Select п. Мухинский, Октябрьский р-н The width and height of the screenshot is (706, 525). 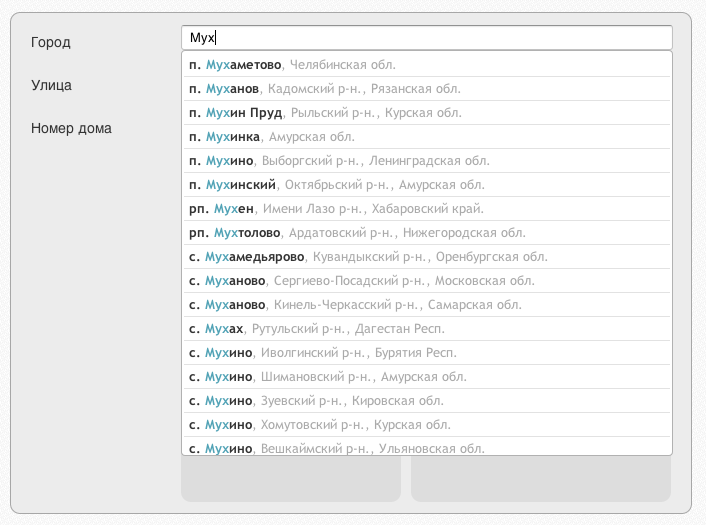pyautogui.click(x=426, y=185)
